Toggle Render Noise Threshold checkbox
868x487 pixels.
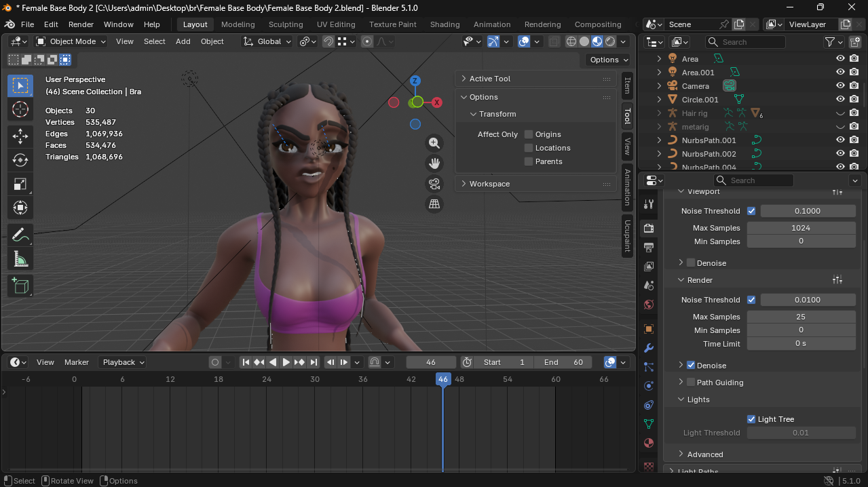click(x=751, y=300)
